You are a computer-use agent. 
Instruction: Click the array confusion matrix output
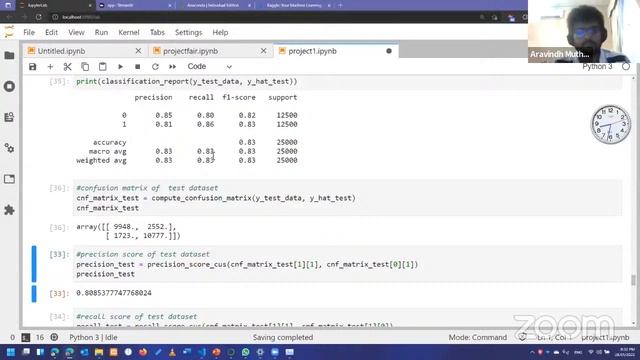click(x=128, y=231)
